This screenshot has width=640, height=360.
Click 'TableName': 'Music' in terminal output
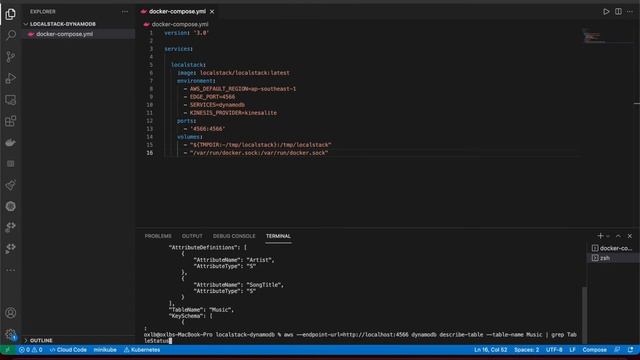[x=201, y=309]
